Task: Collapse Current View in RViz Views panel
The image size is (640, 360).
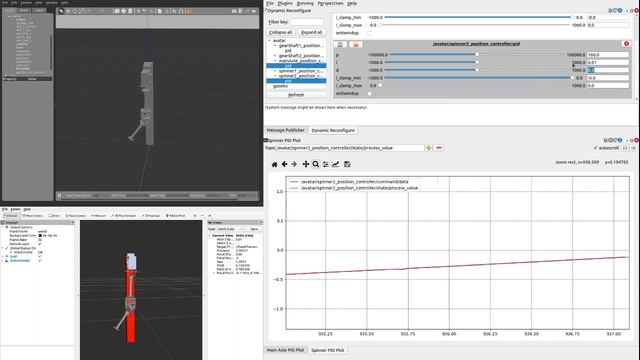Action: (210, 236)
